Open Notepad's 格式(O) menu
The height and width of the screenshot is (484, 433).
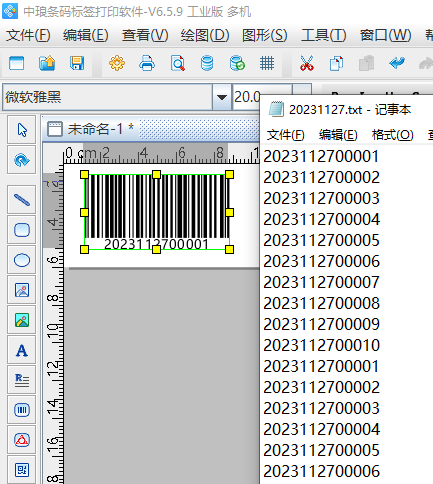click(x=393, y=135)
